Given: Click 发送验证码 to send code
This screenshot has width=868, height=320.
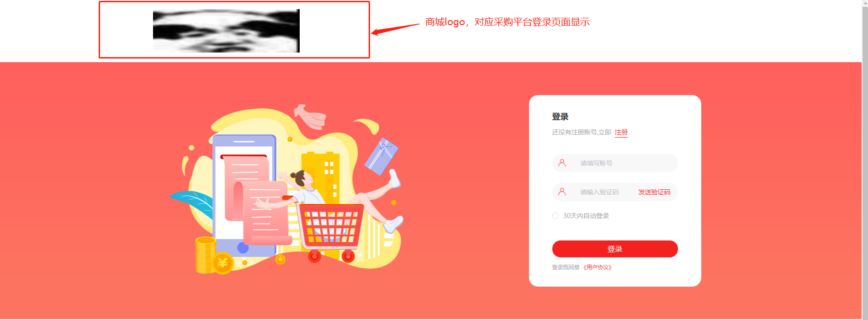Looking at the screenshot, I should click(x=654, y=192).
